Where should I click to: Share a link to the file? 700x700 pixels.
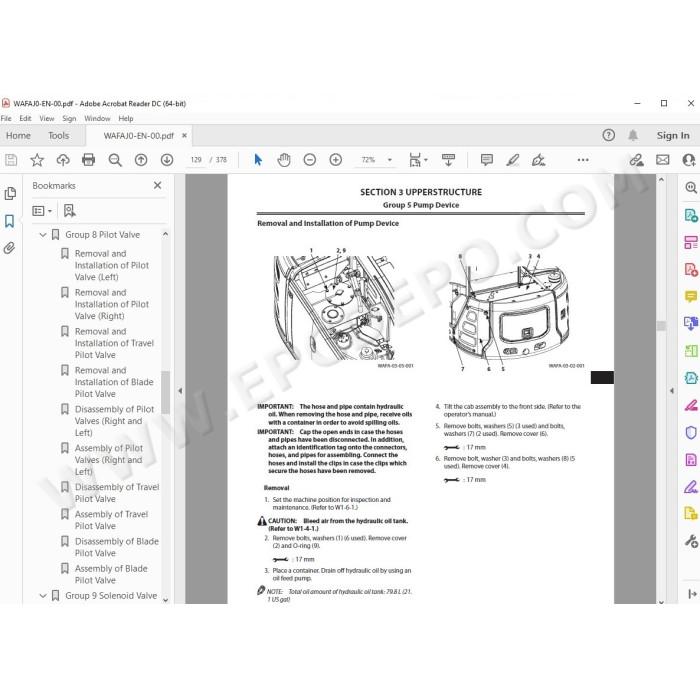[x=636, y=160]
